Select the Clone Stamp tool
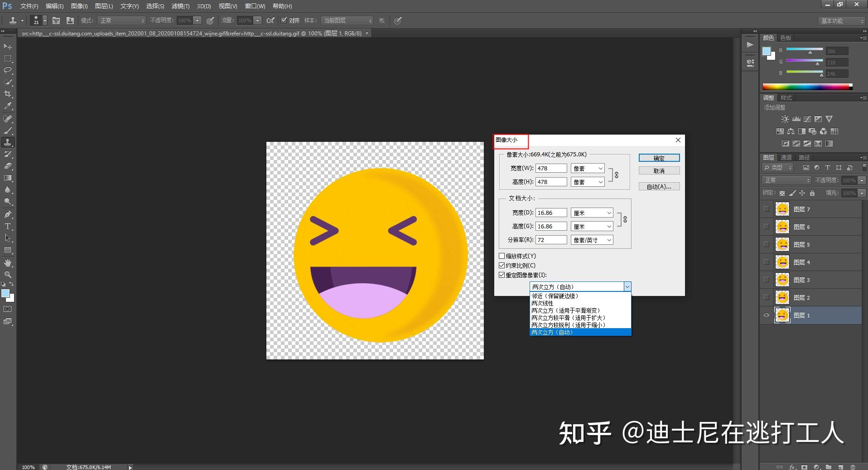 (x=8, y=142)
